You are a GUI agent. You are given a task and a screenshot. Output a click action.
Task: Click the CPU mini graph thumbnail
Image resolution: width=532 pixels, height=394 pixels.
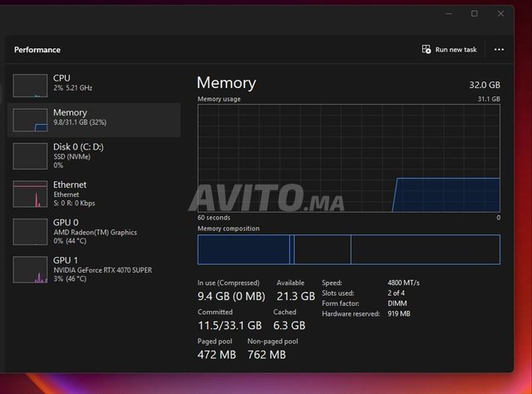[x=31, y=85]
